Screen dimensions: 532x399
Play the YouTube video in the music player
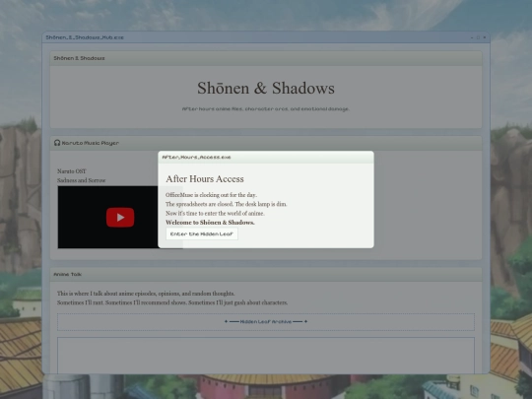point(120,218)
